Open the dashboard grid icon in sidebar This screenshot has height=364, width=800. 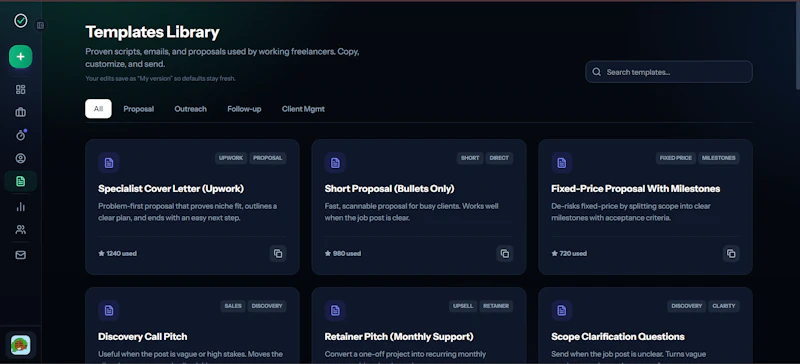[20, 90]
